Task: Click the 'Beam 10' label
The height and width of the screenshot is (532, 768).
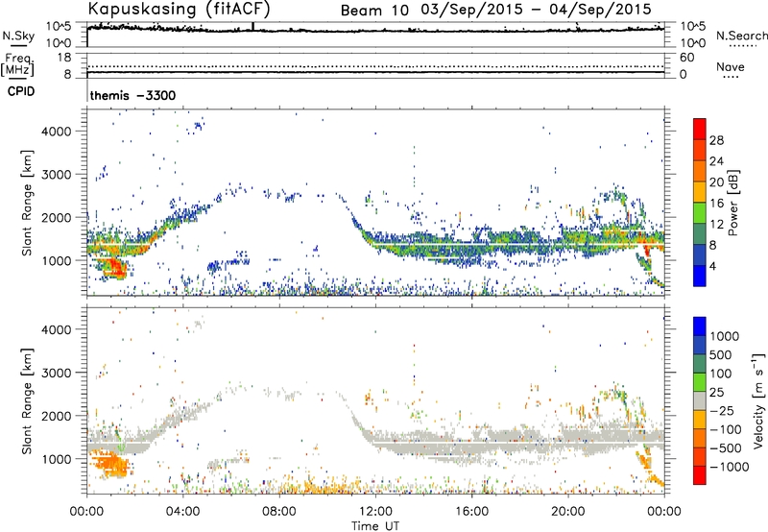Action: tap(374, 11)
